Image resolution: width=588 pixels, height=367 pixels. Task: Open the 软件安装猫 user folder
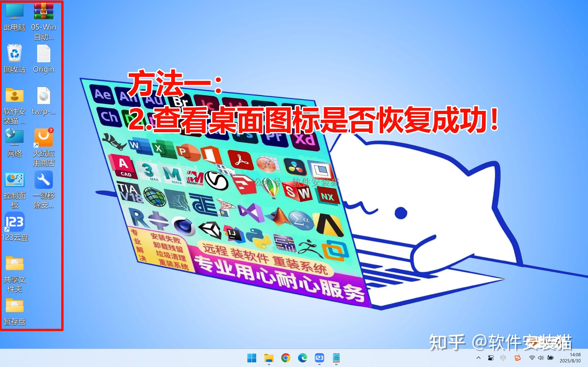click(15, 96)
